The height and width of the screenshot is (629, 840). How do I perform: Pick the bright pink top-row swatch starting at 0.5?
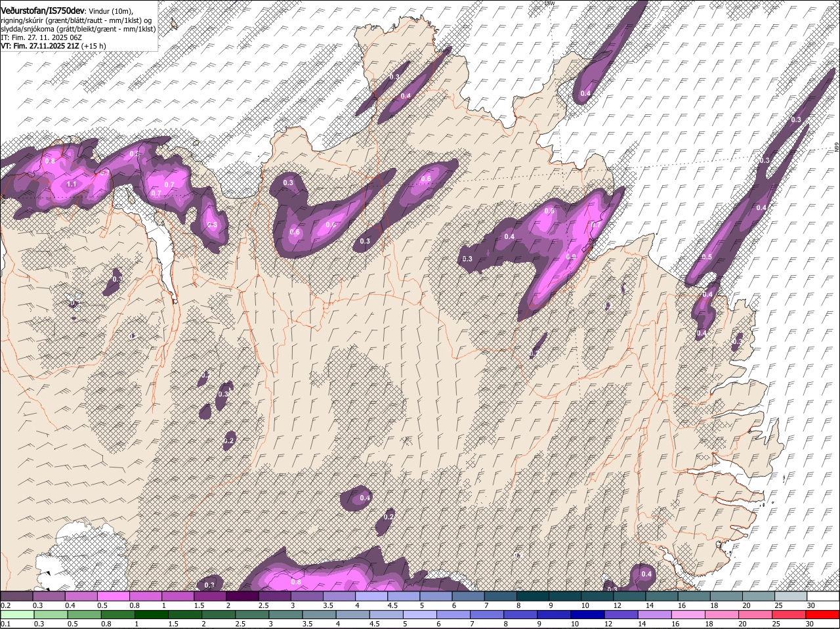pos(114,596)
